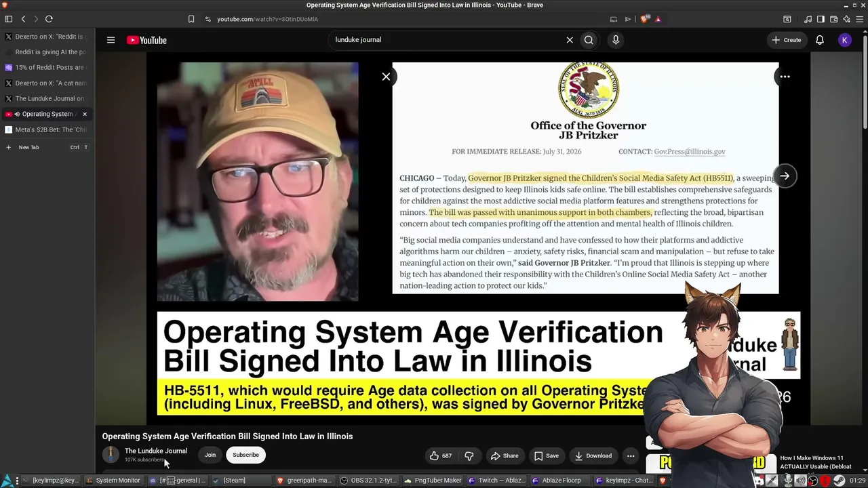
Task: Switch to 'Dexerto on X: Reddit is' tab
Action: pos(46,37)
